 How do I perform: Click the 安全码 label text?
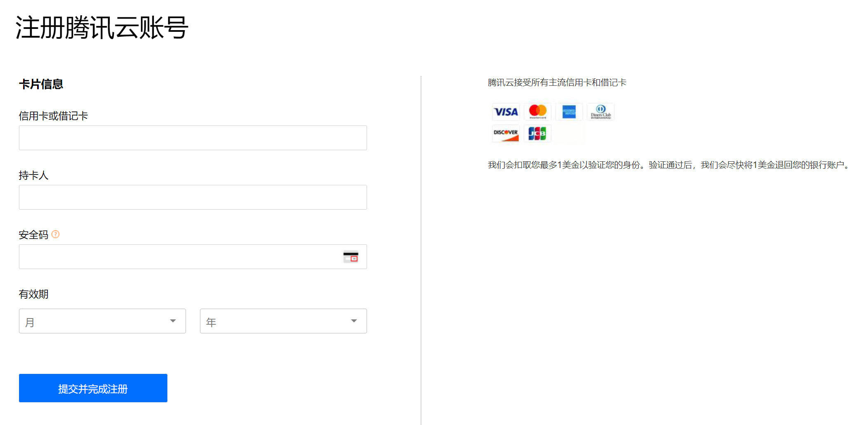[33, 235]
